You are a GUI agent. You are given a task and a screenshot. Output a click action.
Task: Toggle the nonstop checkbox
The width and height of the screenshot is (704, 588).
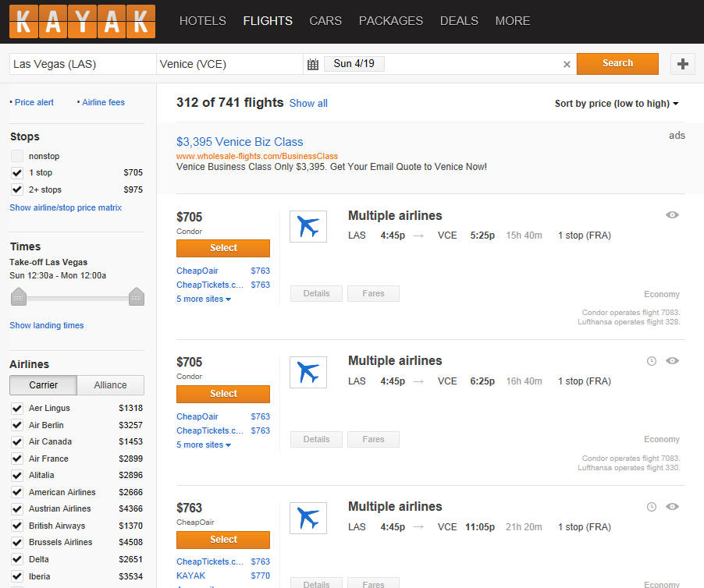[x=17, y=156]
